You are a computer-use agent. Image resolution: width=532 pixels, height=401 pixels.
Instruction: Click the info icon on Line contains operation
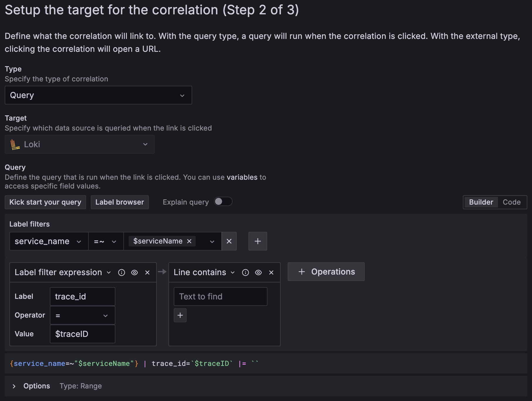[245, 272]
